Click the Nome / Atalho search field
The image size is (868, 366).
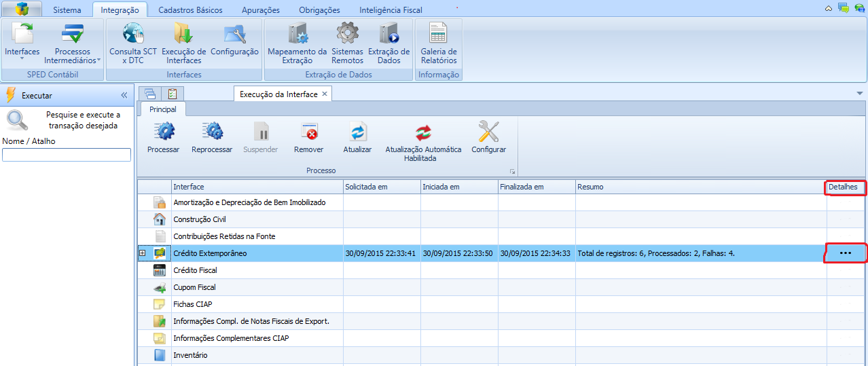click(x=67, y=155)
